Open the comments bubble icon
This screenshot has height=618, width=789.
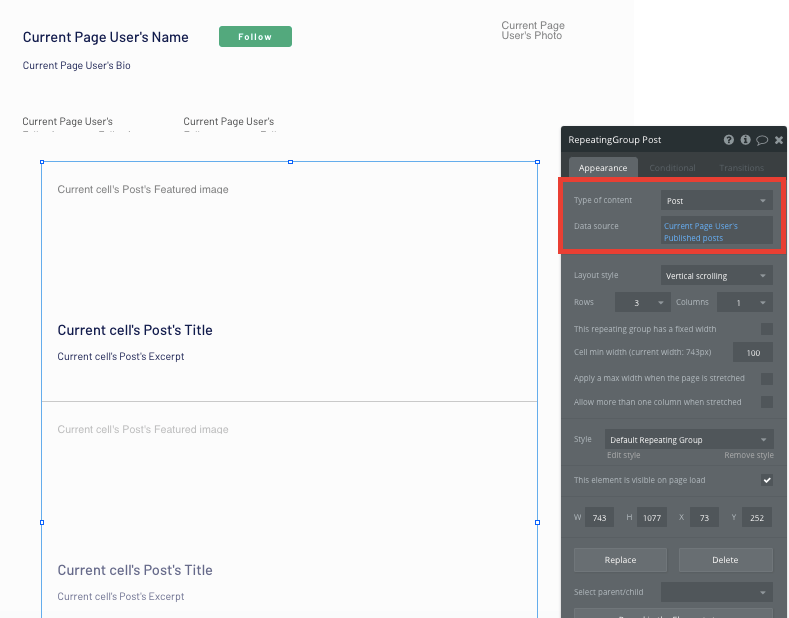click(762, 140)
